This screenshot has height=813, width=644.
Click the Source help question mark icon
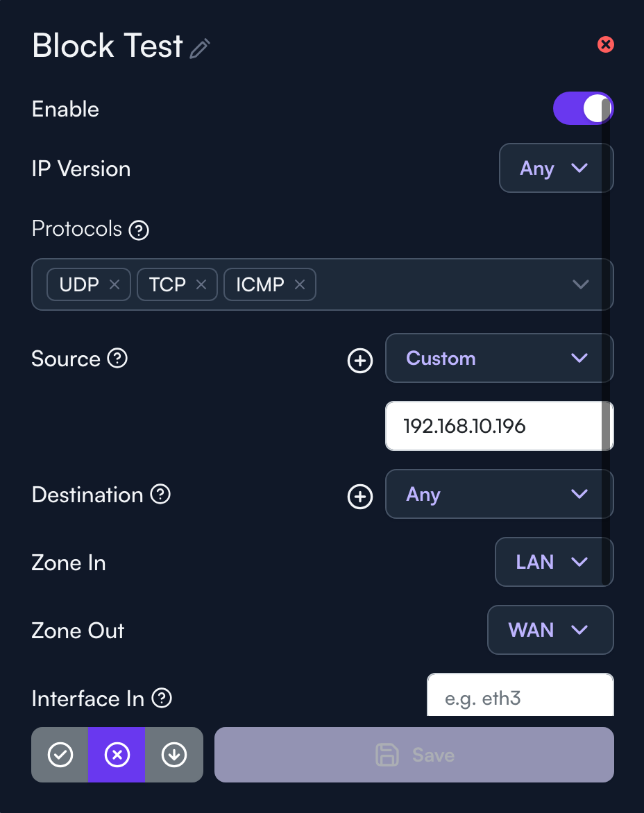[x=117, y=358]
